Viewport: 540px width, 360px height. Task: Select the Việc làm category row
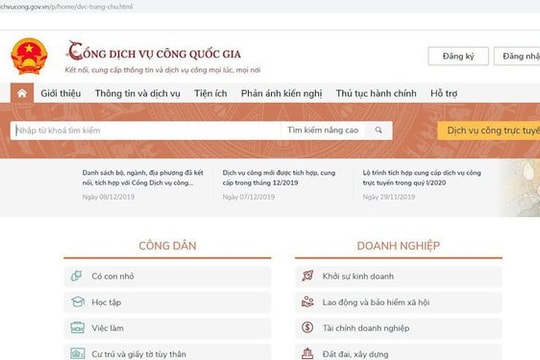(167, 328)
